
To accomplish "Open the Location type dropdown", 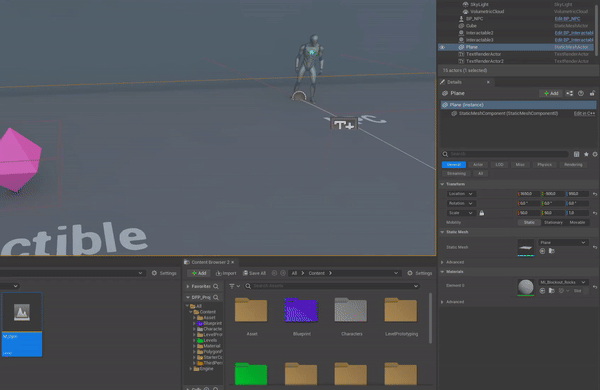I will 461,194.
